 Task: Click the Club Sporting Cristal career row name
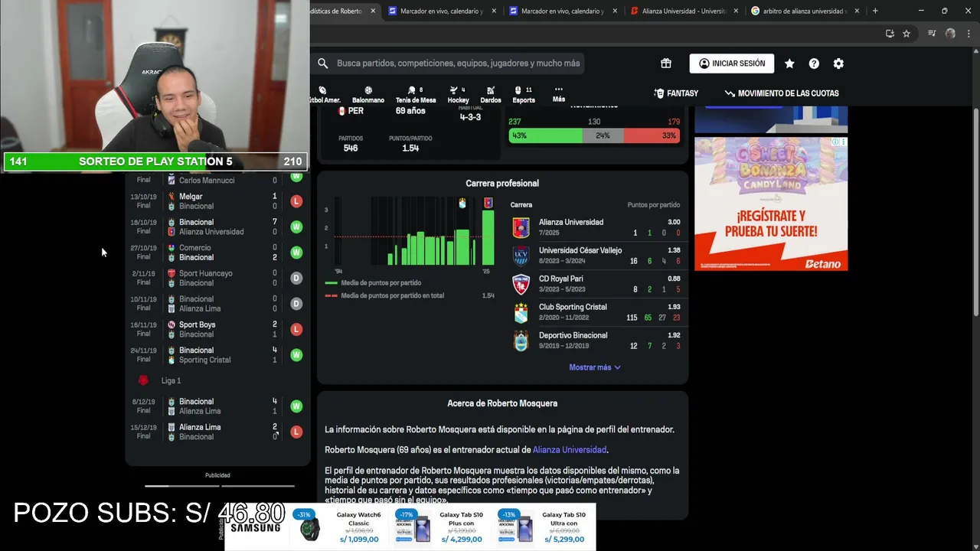coord(573,307)
